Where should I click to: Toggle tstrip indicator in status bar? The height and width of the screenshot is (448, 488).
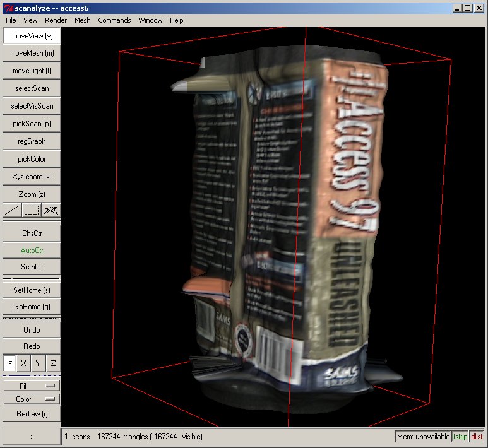point(461,437)
